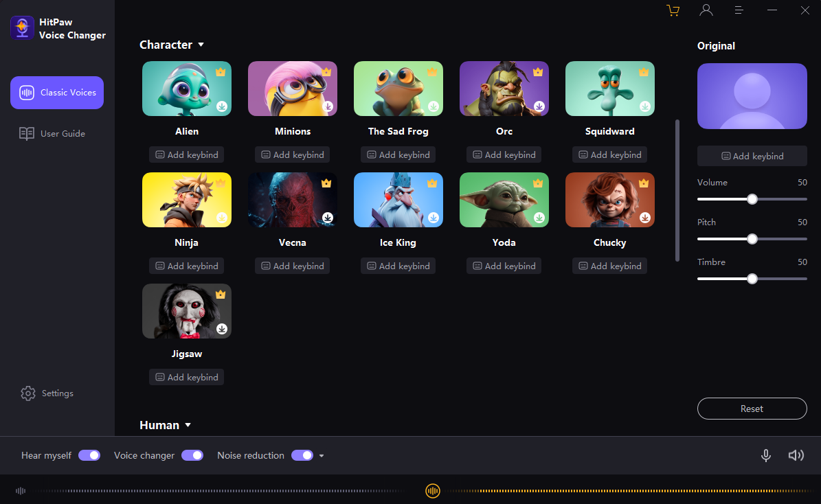Download the Squidward voice
Image resolution: width=821 pixels, height=504 pixels.
[645, 106]
